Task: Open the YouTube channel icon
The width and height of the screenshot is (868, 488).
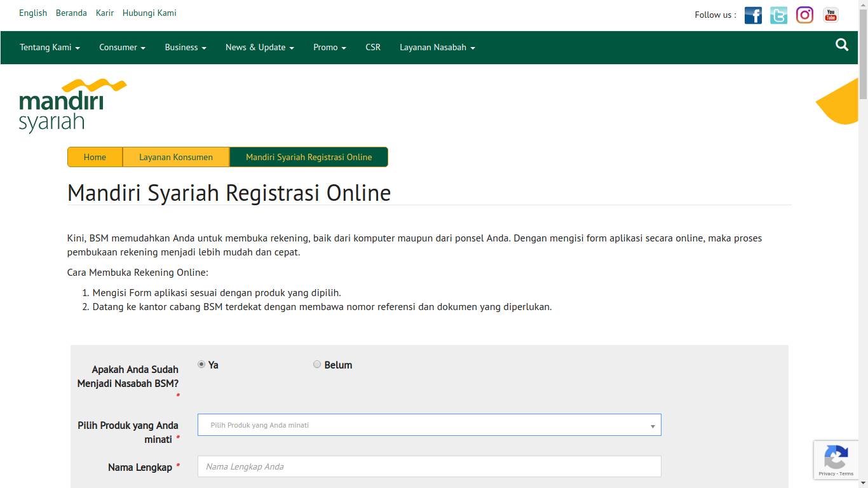Action: click(831, 15)
